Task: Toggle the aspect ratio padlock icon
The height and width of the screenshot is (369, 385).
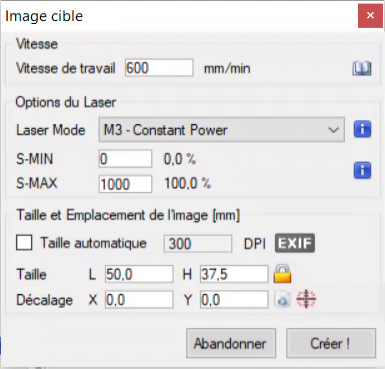Action: [282, 274]
